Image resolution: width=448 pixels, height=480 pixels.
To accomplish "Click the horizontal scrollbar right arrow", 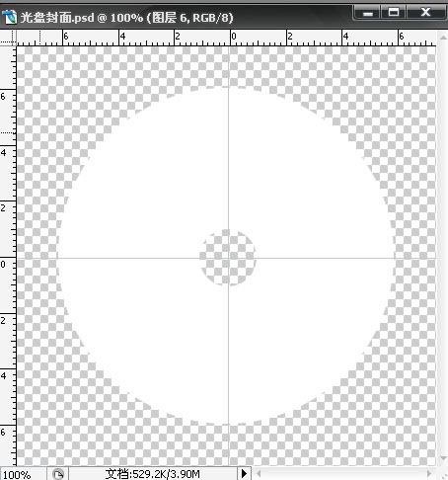I will 429,474.
